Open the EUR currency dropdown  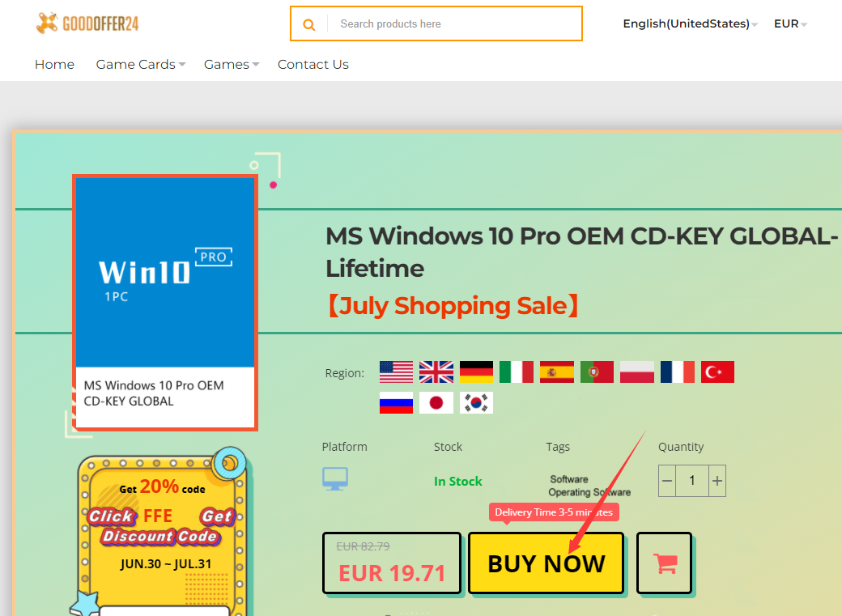click(x=790, y=23)
